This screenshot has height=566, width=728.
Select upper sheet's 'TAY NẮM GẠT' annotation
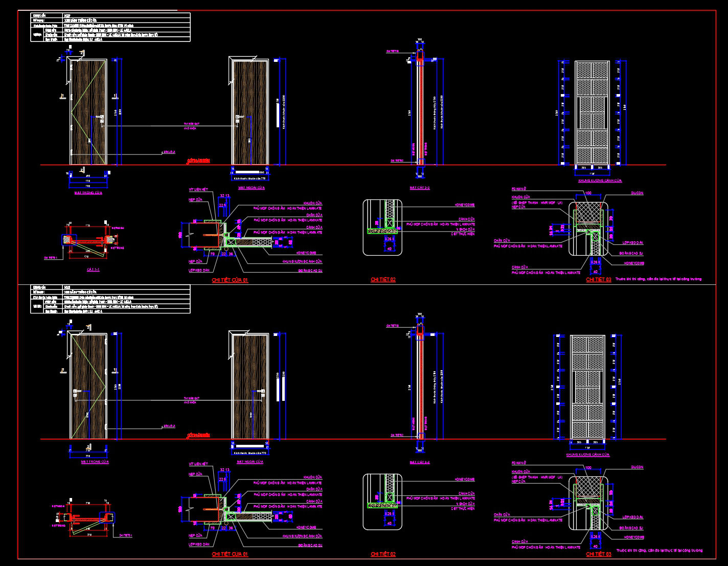191,124
